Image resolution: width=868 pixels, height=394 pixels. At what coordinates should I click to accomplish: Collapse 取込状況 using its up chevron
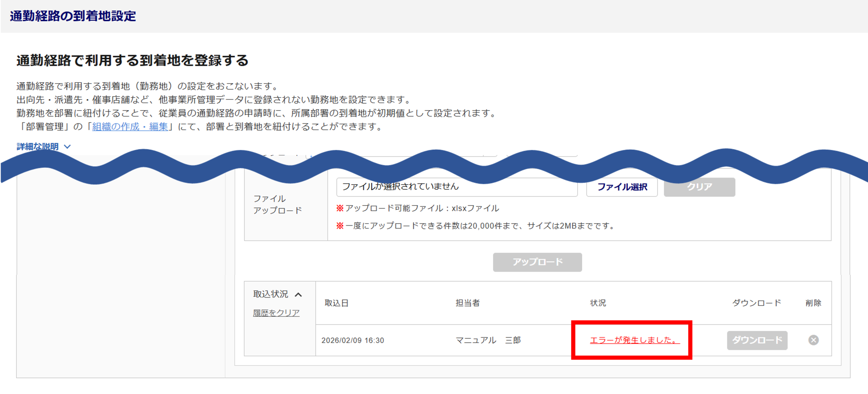tap(298, 294)
